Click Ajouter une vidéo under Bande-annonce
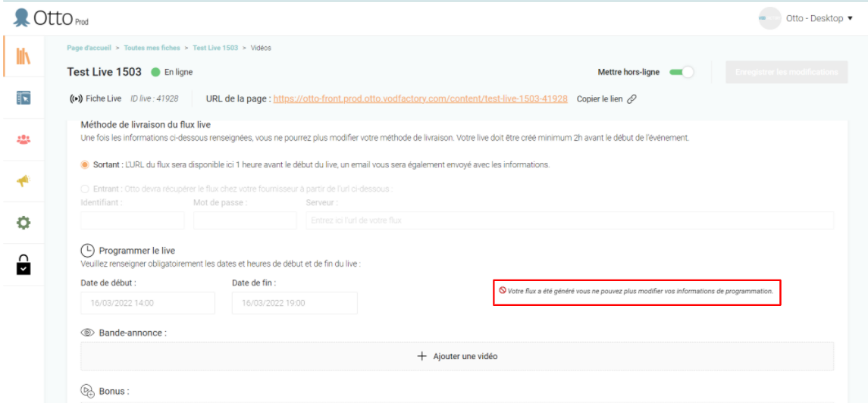The image size is (868, 403). (x=457, y=357)
